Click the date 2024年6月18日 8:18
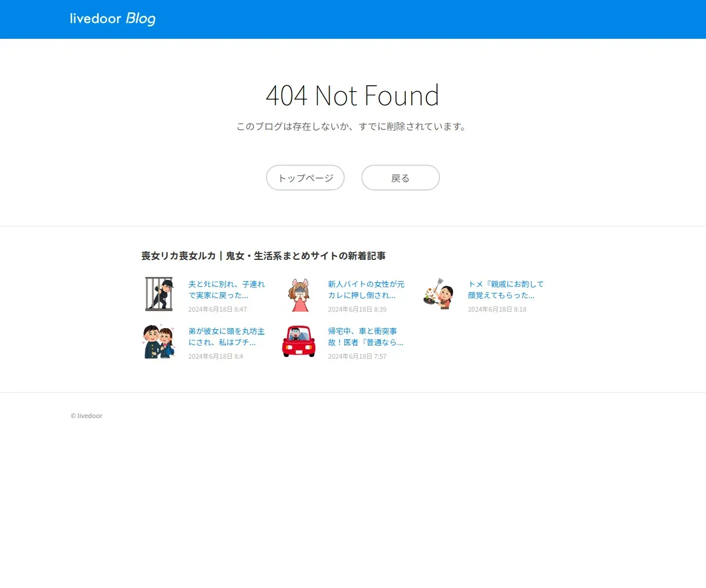 (x=497, y=309)
